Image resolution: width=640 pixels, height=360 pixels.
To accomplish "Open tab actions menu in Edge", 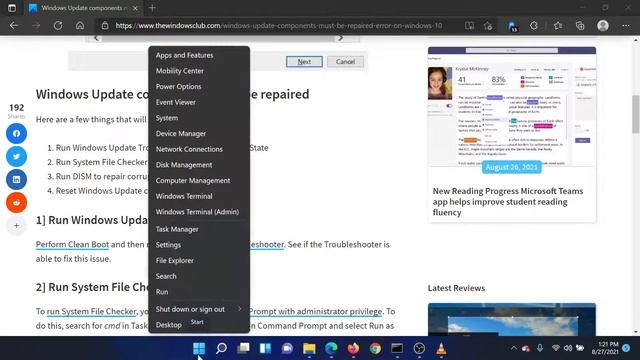I will tap(12, 8).
